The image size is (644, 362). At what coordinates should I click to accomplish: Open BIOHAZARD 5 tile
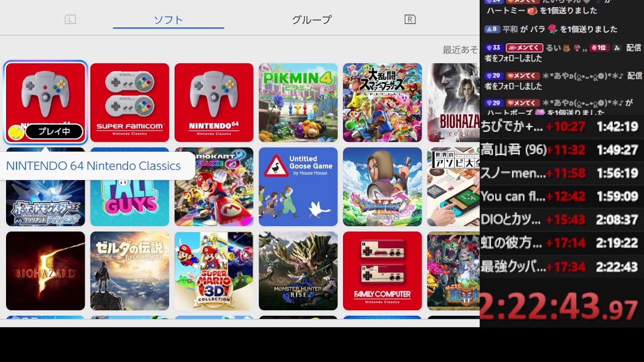click(x=45, y=271)
